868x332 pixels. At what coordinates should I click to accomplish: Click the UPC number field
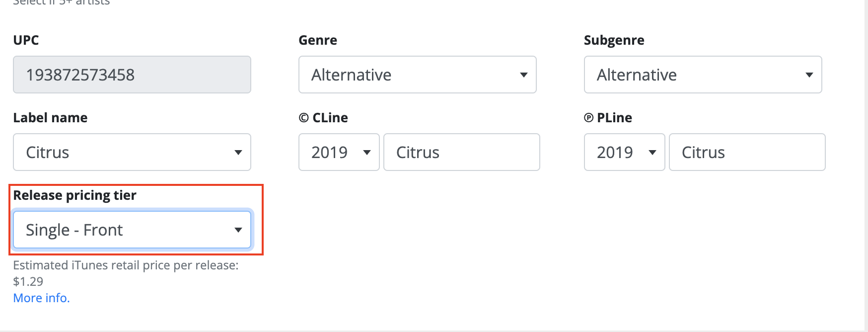[132, 75]
